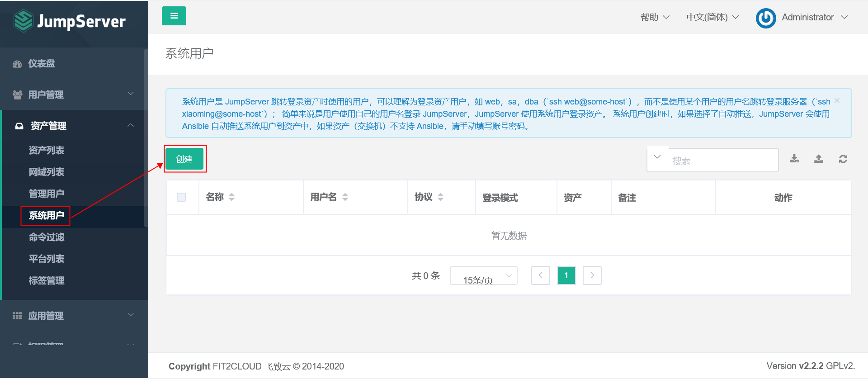The width and height of the screenshot is (868, 379).
Task: Open the 15条/页 page size dropdown
Action: point(483,275)
